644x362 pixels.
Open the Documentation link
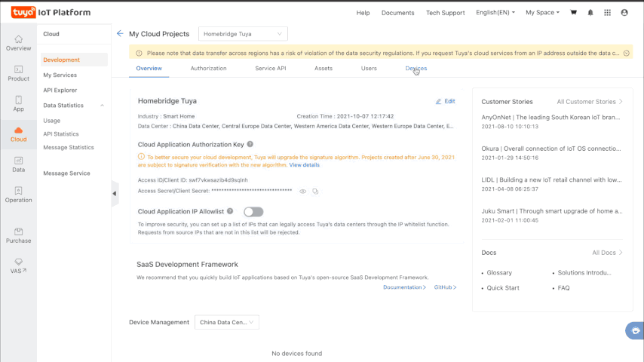[x=404, y=287]
